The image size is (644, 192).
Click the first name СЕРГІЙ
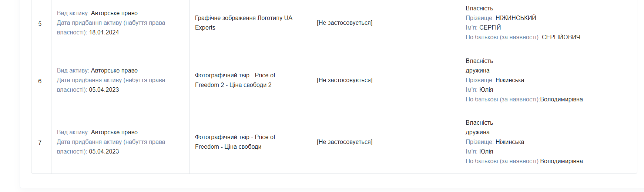tap(490, 28)
